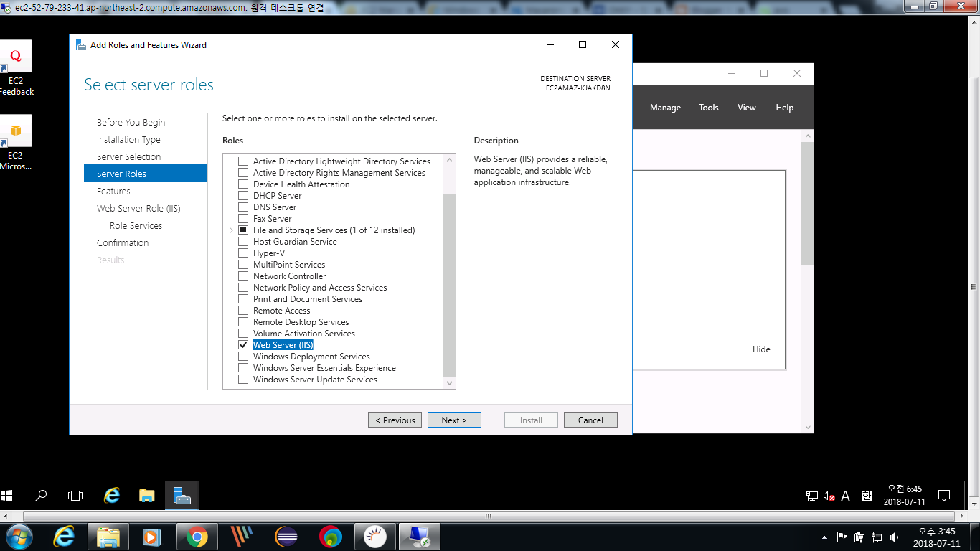The image size is (980, 551).
Task: Expand File and Storage Services node
Action: pyautogui.click(x=231, y=230)
